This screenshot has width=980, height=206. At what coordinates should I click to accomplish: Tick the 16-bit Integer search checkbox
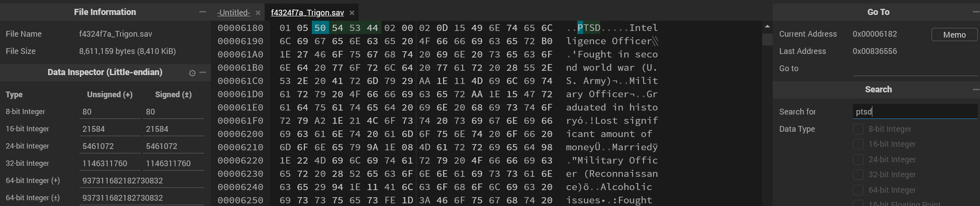coord(858,144)
